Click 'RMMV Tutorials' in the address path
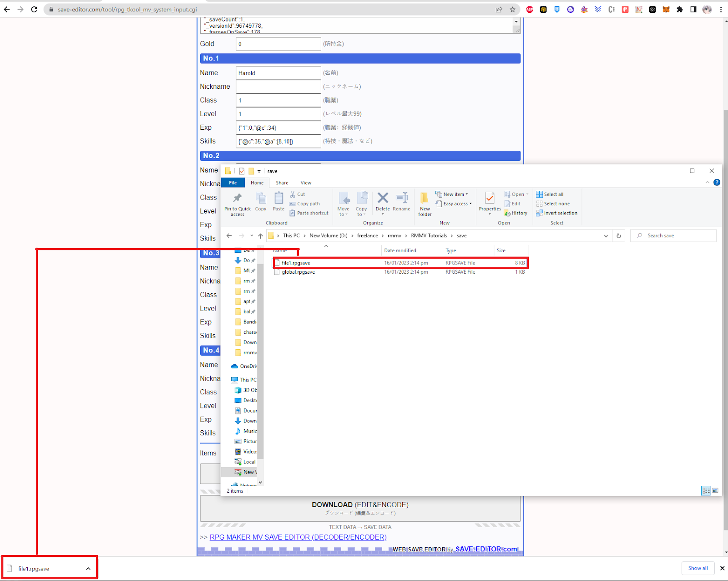 coord(429,235)
